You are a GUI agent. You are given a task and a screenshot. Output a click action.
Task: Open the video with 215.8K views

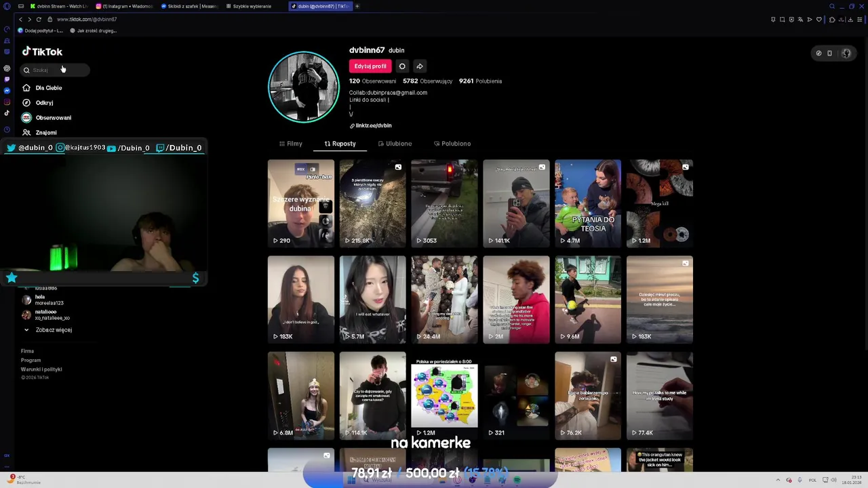pyautogui.click(x=373, y=203)
